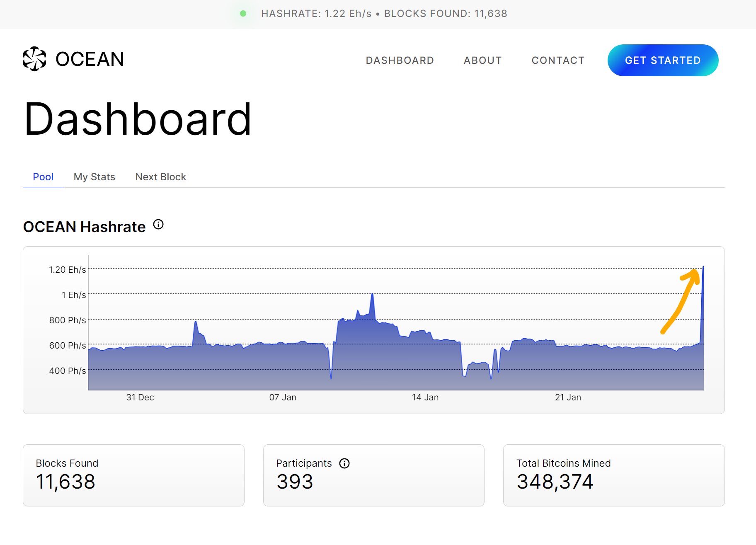Go to the About page
This screenshot has height=545, width=756.
(x=482, y=61)
